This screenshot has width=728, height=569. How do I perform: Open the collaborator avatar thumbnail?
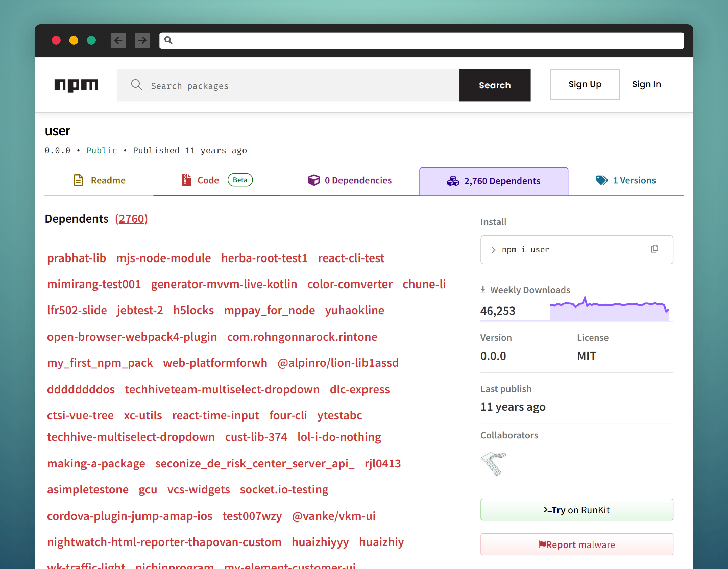(x=493, y=464)
